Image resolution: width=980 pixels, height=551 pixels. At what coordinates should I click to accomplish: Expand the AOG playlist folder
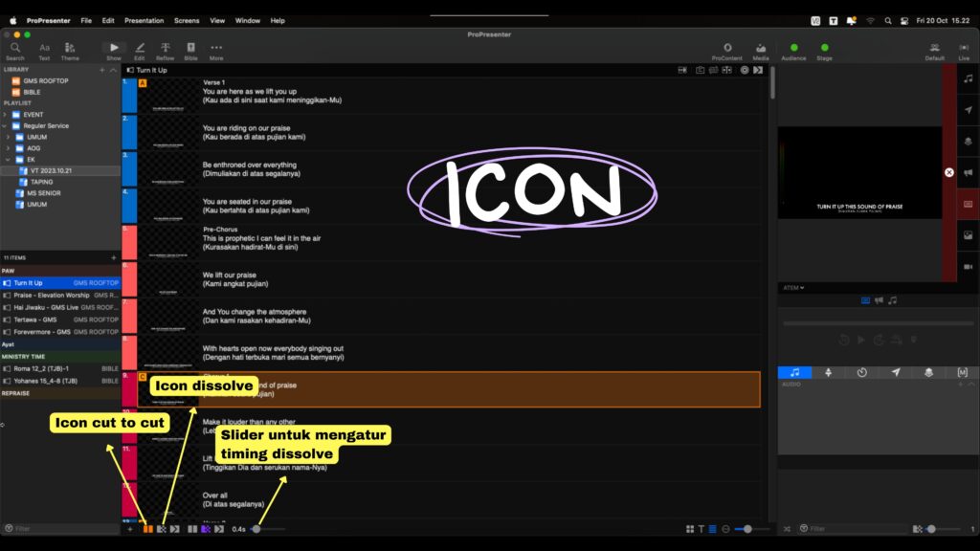pos(8,148)
